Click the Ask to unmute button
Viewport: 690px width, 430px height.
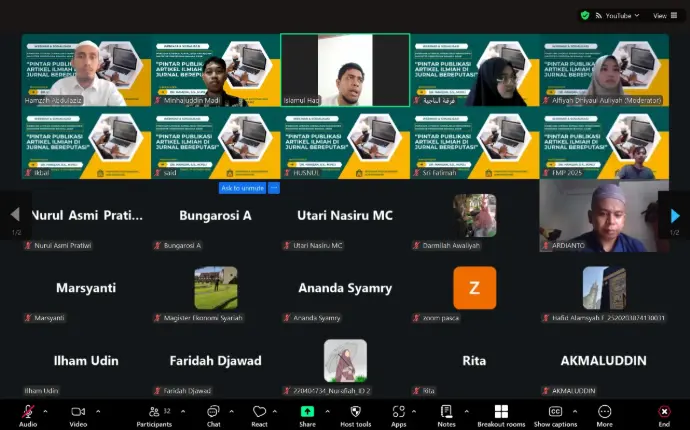coord(242,188)
